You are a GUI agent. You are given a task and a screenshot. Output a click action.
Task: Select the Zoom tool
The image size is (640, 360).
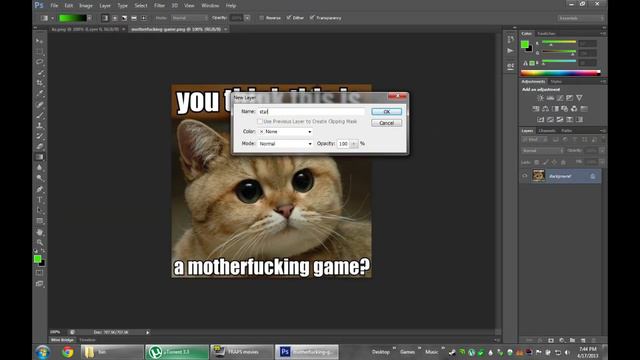pyautogui.click(x=39, y=242)
